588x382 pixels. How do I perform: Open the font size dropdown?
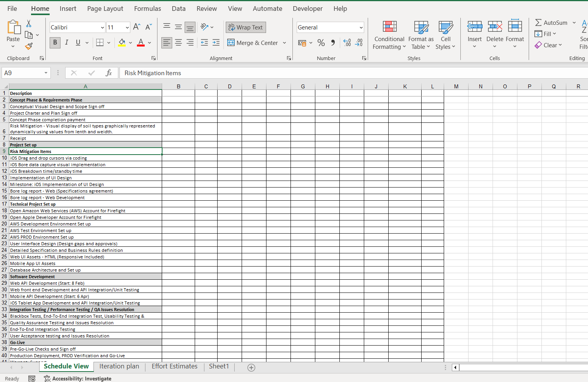[127, 27]
